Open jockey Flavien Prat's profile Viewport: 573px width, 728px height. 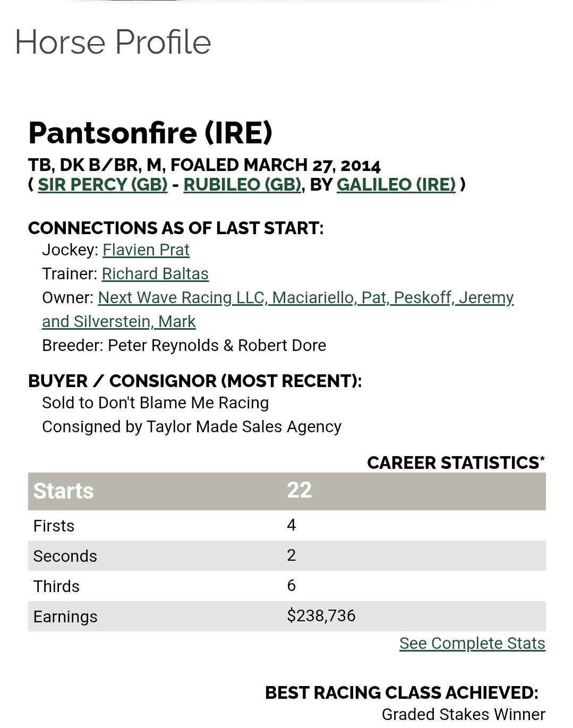point(146,250)
